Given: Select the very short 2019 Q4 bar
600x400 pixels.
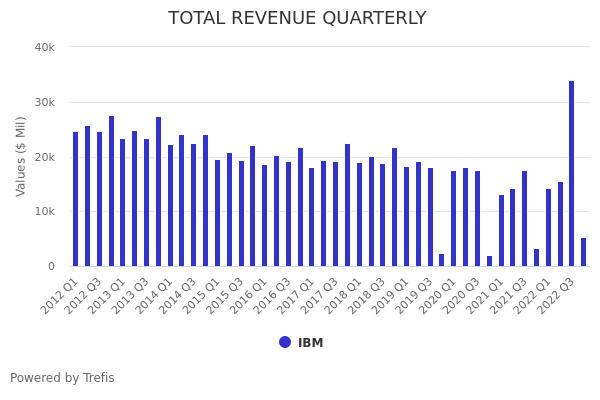Looking at the screenshot, I should [x=441, y=260].
